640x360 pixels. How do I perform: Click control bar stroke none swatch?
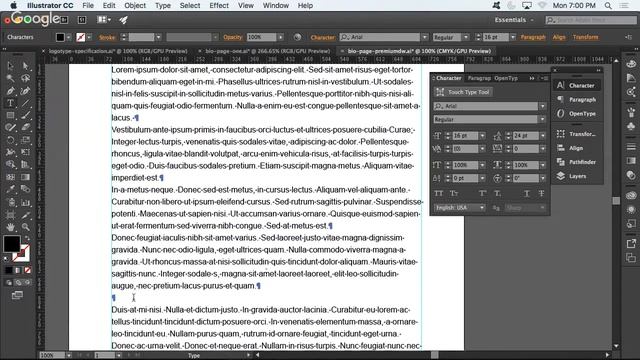80,37
